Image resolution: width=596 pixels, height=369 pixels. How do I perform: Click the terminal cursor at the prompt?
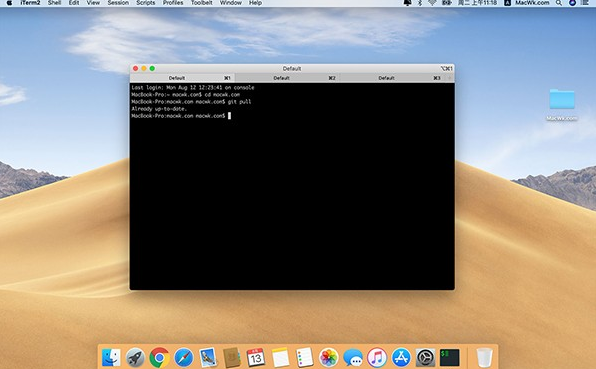(229, 116)
